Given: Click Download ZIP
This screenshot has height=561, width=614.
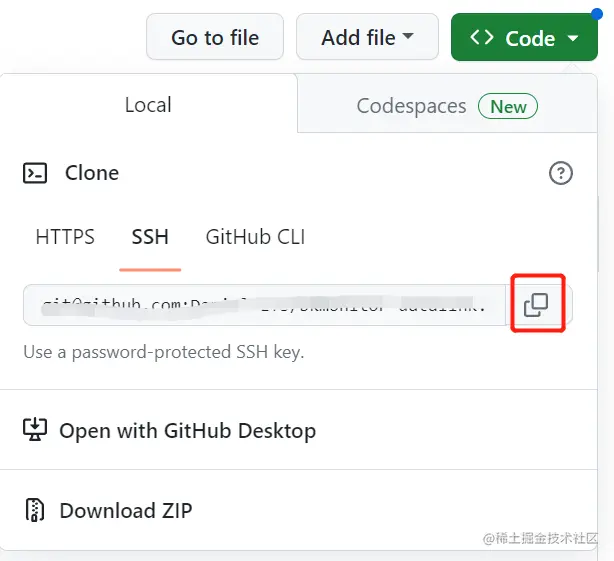Looking at the screenshot, I should click(x=125, y=510).
